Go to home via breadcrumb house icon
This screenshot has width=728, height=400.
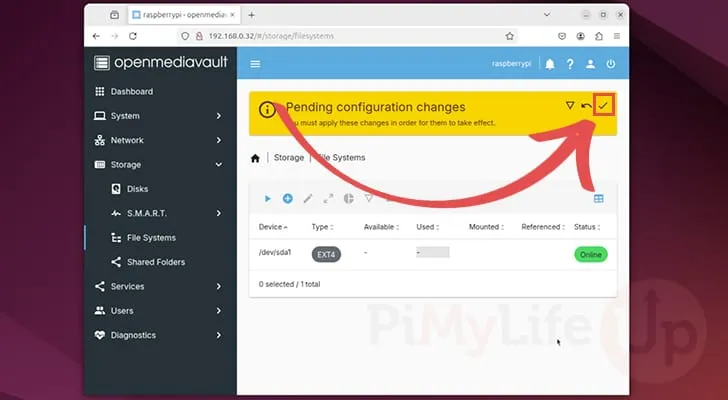point(255,158)
